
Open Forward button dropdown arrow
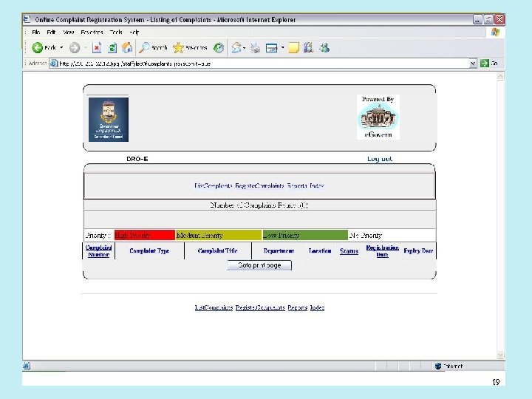86,48
